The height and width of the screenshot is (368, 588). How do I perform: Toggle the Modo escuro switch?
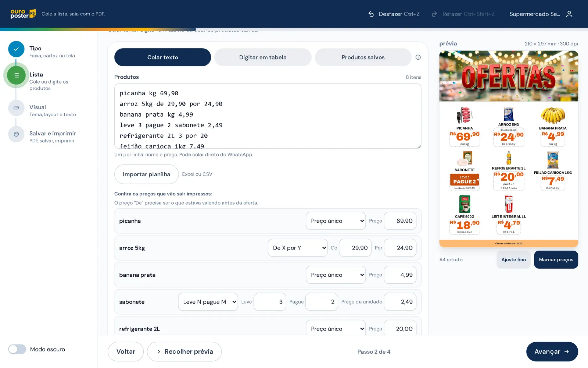[17, 349]
